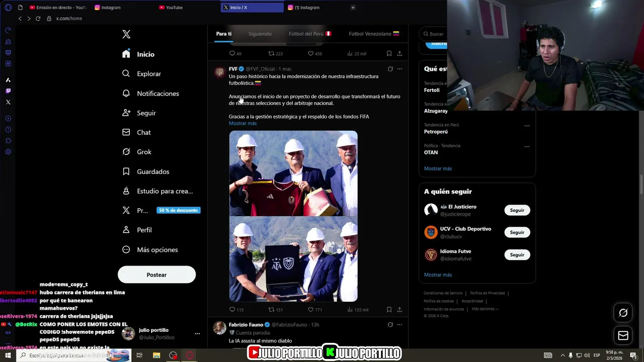This screenshot has height=362, width=644.
Task: Click Mostrar más under A quién seguir
Action: pos(438,275)
